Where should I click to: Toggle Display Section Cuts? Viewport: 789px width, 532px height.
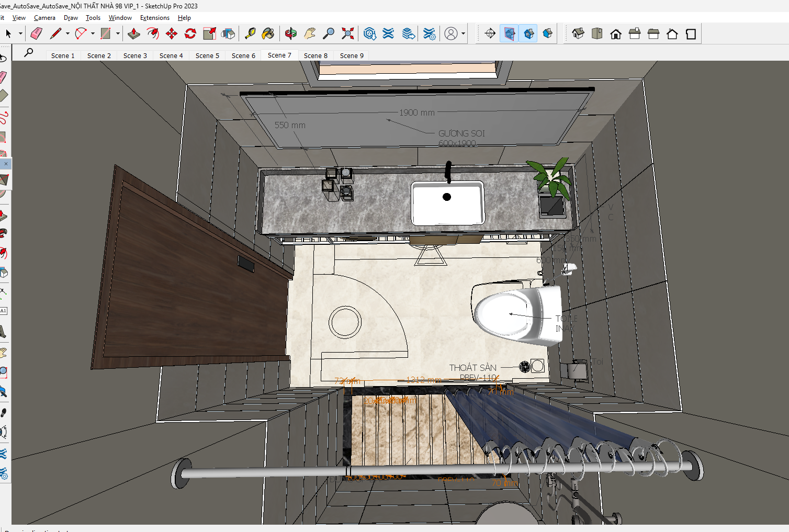pos(528,33)
